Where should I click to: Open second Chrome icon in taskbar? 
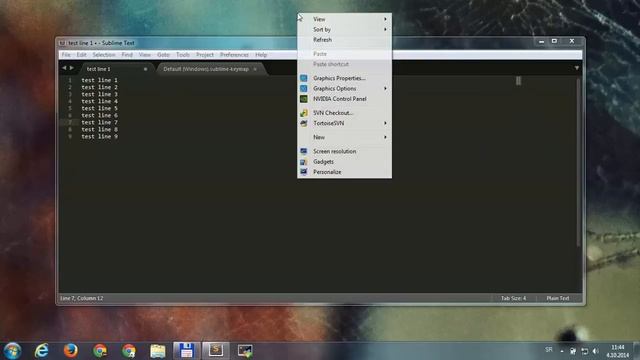129,351
